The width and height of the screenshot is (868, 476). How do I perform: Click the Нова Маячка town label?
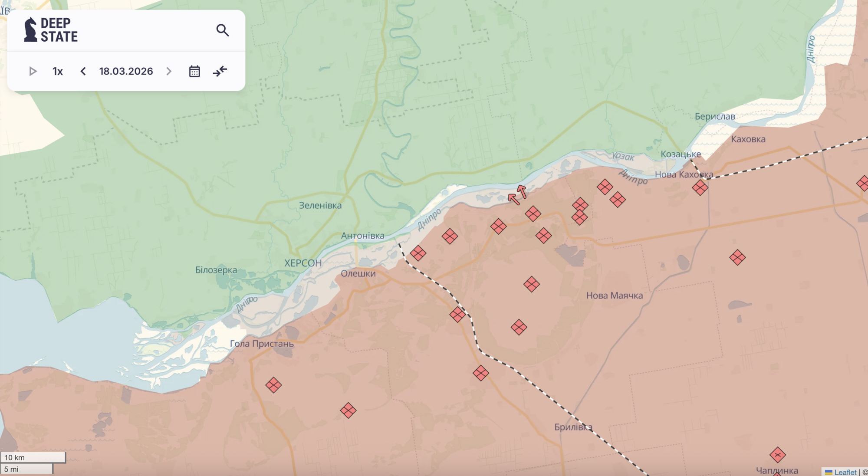click(x=614, y=295)
